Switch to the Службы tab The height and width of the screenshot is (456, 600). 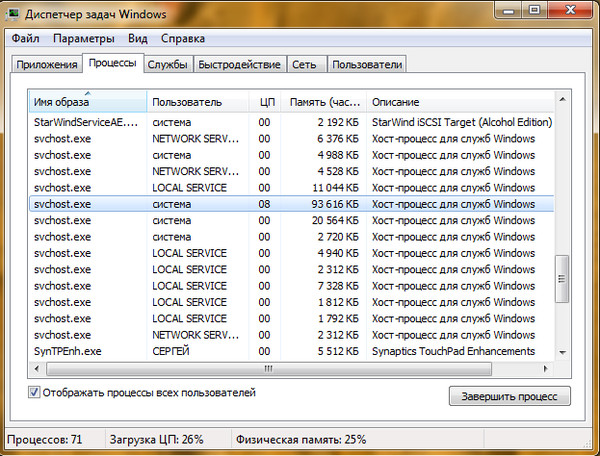168,64
